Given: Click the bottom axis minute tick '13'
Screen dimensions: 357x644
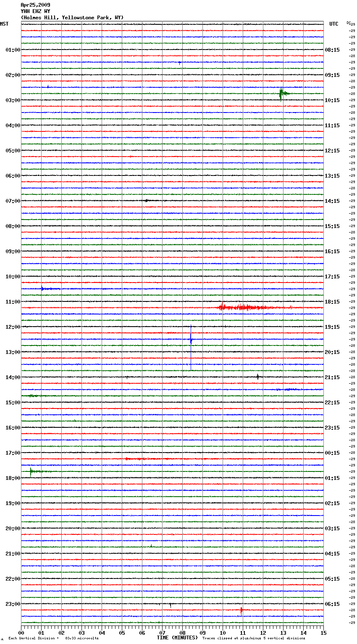Looking at the screenshot, I should coord(283,633).
